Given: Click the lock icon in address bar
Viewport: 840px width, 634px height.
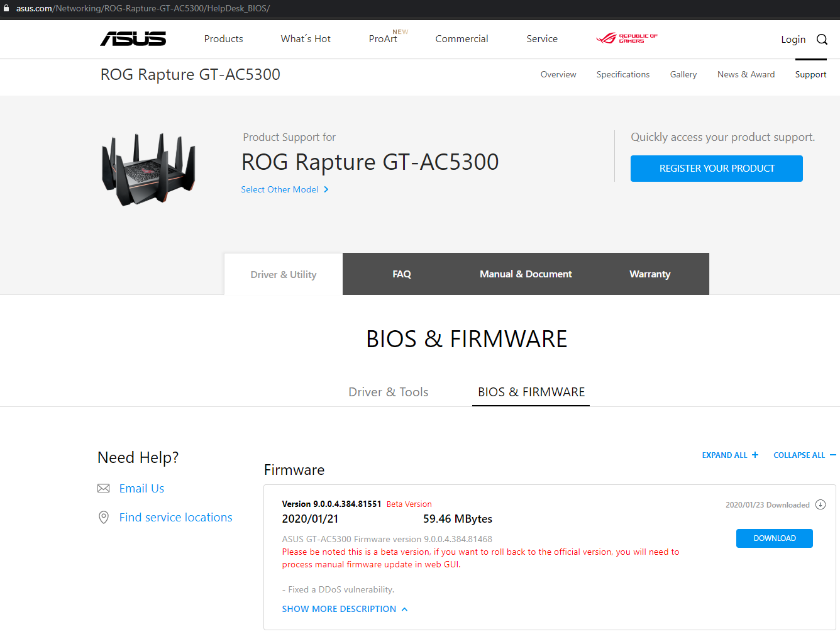Looking at the screenshot, I should pyautogui.click(x=7, y=8).
